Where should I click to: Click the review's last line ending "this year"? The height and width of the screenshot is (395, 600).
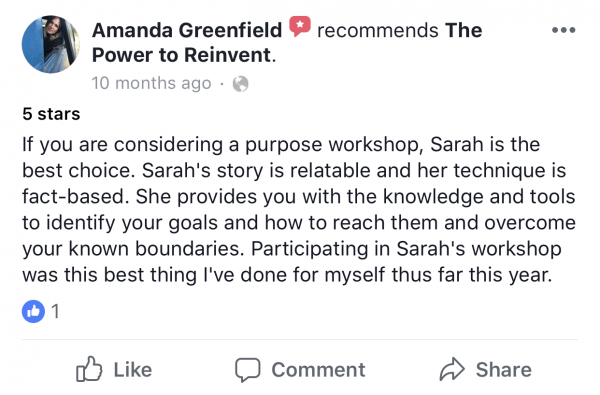point(287,275)
